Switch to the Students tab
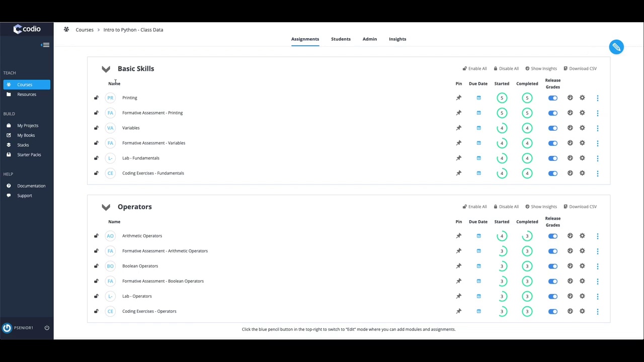The image size is (644, 362). [341, 39]
